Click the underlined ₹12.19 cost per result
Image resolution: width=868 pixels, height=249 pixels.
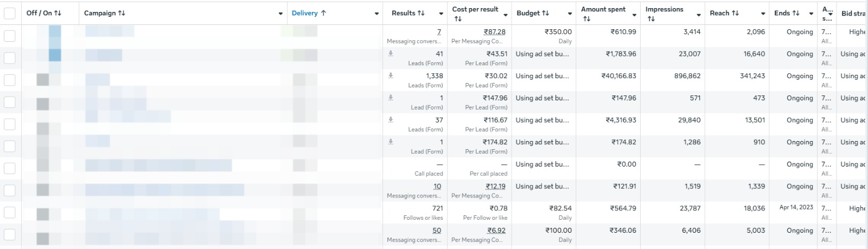[x=495, y=187]
